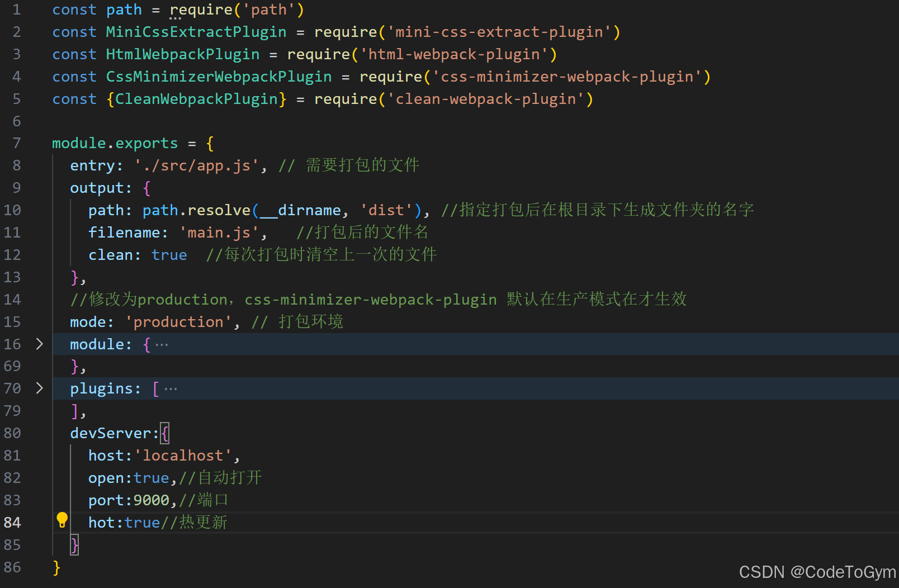Click the folding chevron beside line 16
Screen dimensions: 899x588
click(39, 344)
